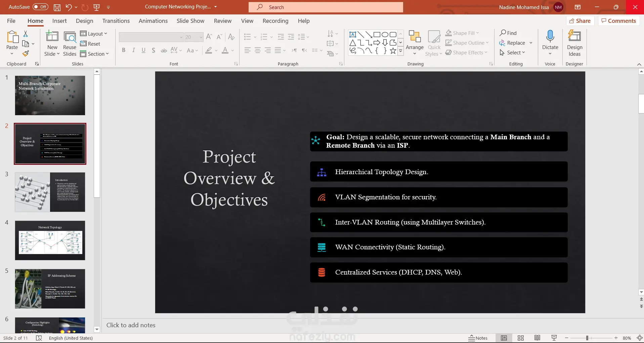Reset the slide layout
The image size is (644, 343).
pyautogui.click(x=90, y=44)
